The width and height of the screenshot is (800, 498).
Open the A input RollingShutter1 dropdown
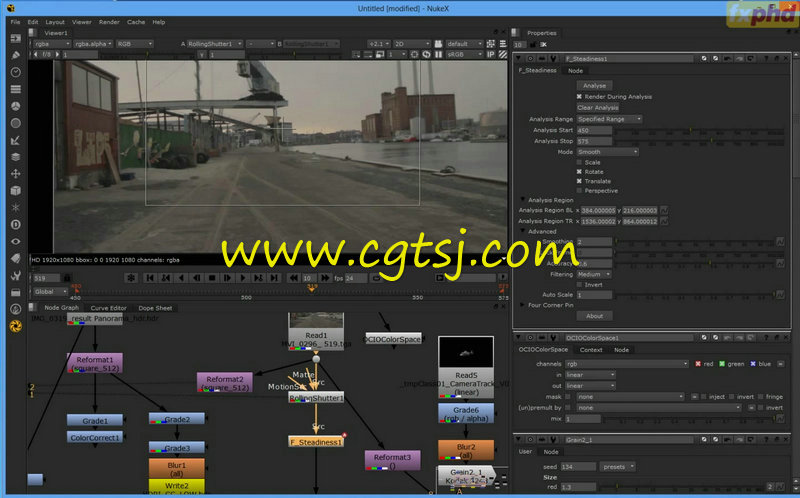click(x=215, y=44)
